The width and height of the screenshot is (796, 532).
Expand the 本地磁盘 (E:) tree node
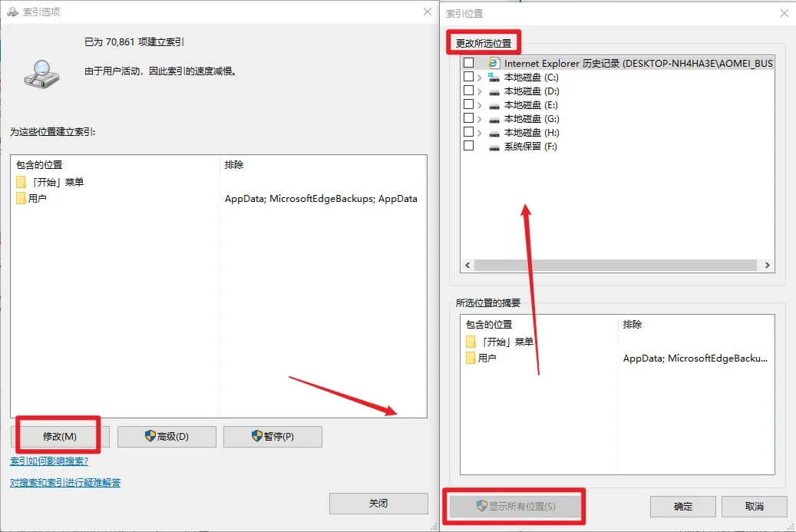[480, 105]
